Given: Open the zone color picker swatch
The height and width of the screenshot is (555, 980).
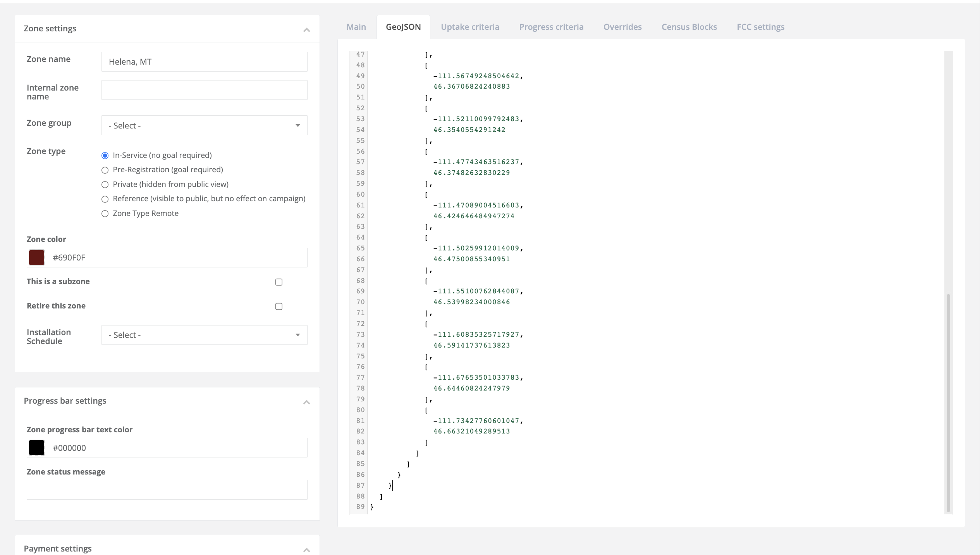Looking at the screenshot, I should [36, 257].
